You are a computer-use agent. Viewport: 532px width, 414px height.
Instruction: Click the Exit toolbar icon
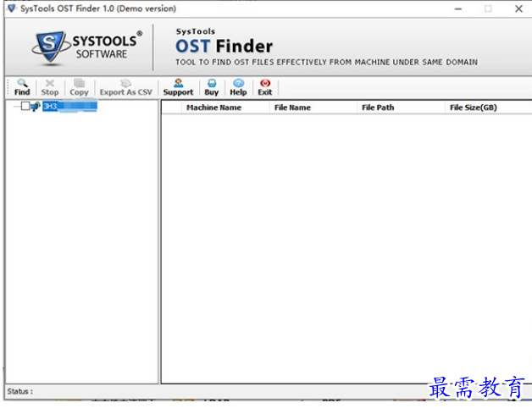pos(265,87)
